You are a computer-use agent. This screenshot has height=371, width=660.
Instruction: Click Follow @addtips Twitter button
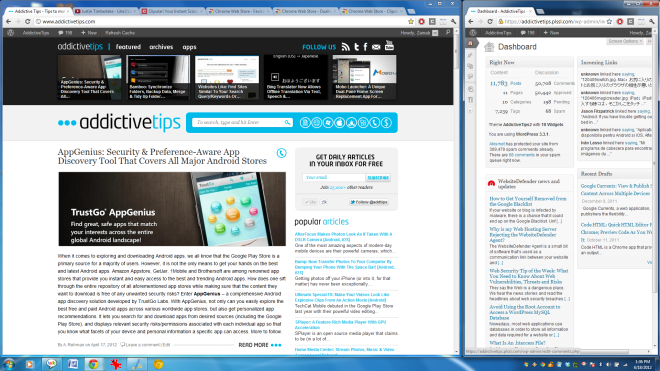point(369,202)
